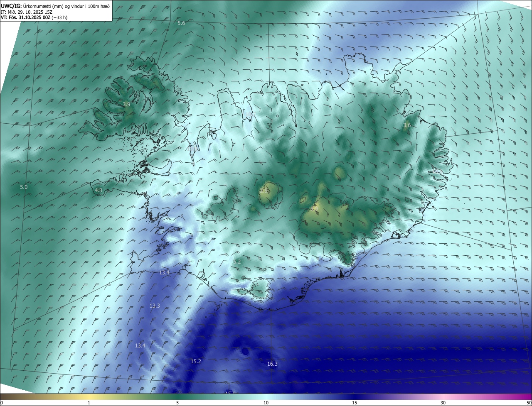Click the '0' tick on the colour scale

pos(2,403)
